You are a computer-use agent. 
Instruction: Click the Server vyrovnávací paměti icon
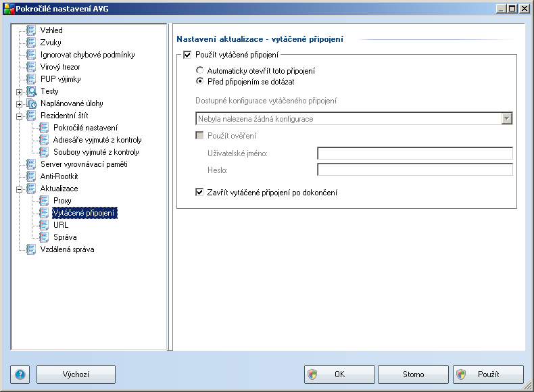(31, 164)
